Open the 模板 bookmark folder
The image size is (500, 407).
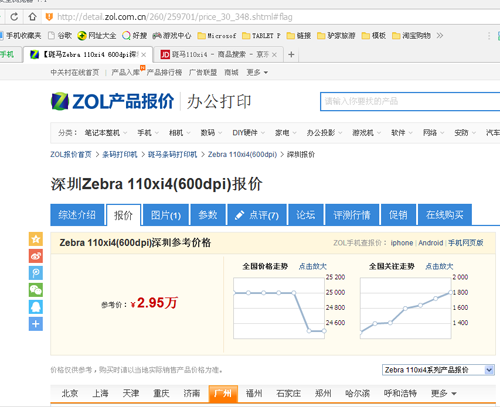(374, 35)
